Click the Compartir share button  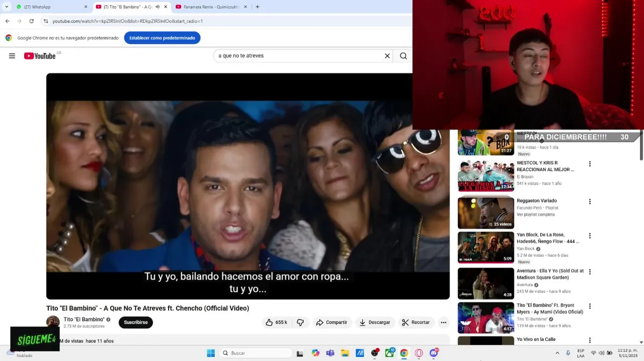[x=331, y=322]
